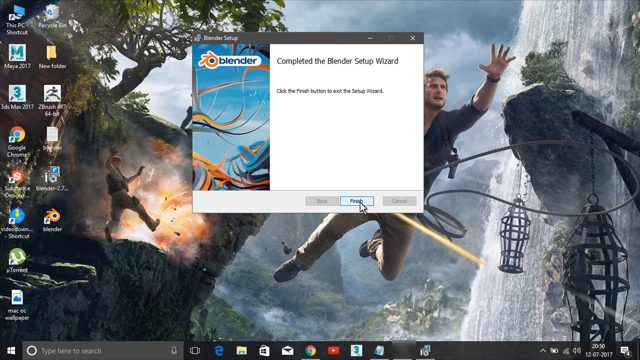Select the ZBrush 4R7 64-bit desktop icon

pyautogui.click(x=52, y=100)
